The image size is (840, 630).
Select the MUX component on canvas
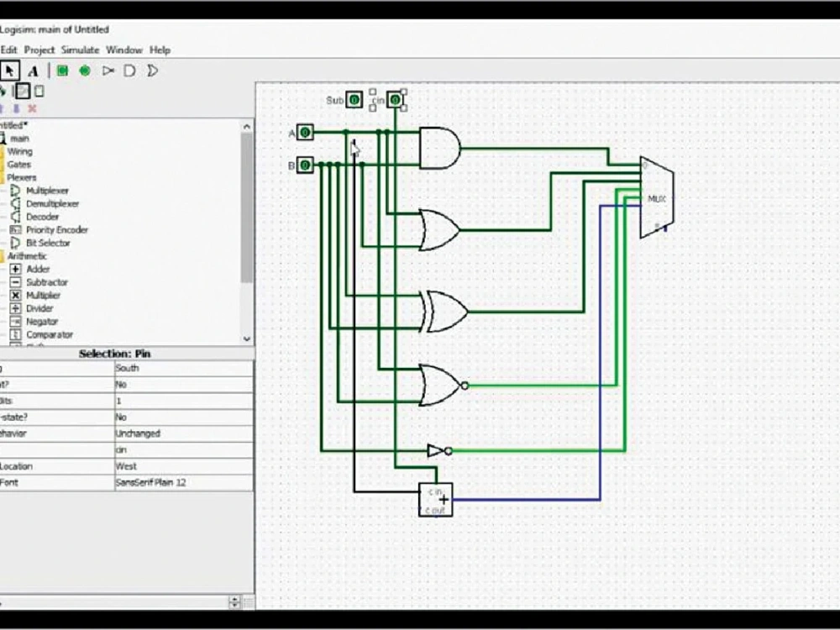point(657,197)
